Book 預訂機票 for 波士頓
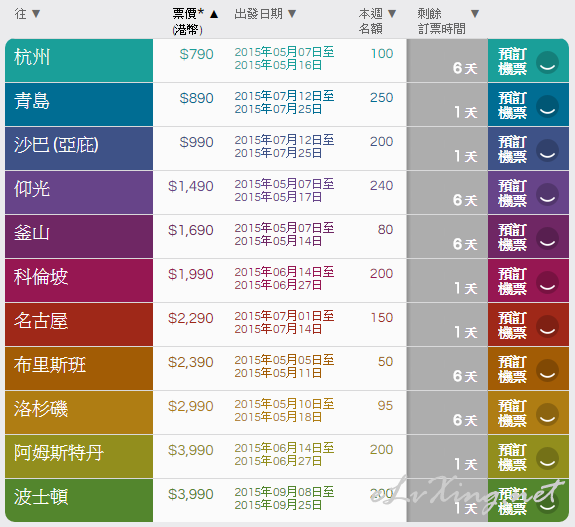The width and height of the screenshot is (575, 527). [528, 500]
